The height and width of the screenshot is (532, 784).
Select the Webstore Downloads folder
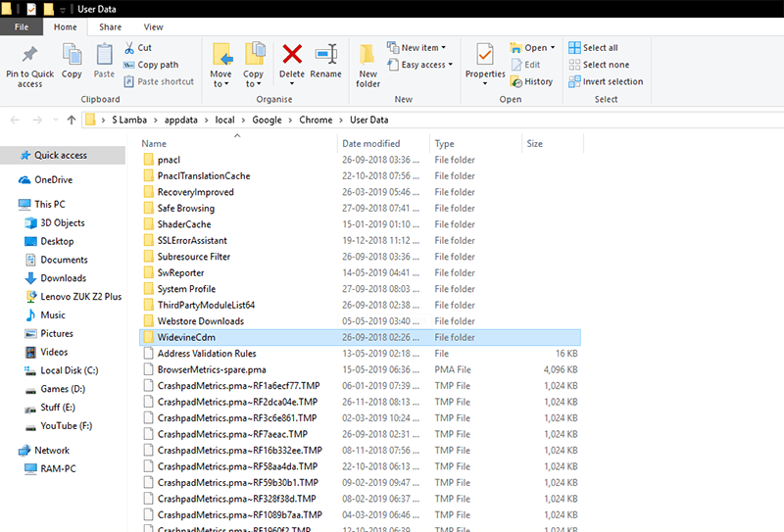click(360, 321)
